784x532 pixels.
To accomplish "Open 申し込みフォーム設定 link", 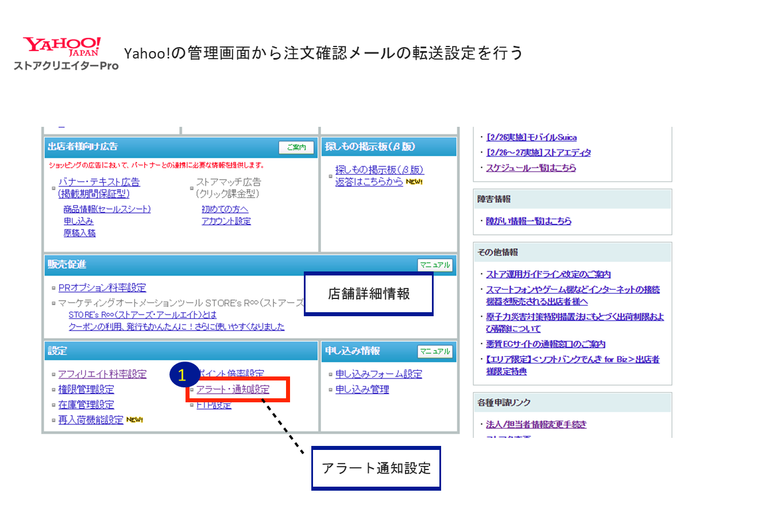I will click(x=379, y=374).
